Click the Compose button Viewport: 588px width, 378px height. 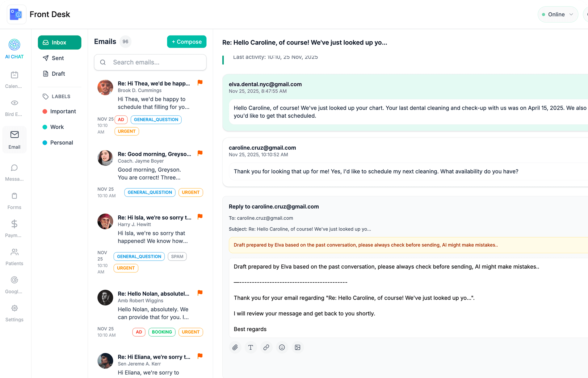coord(187,42)
